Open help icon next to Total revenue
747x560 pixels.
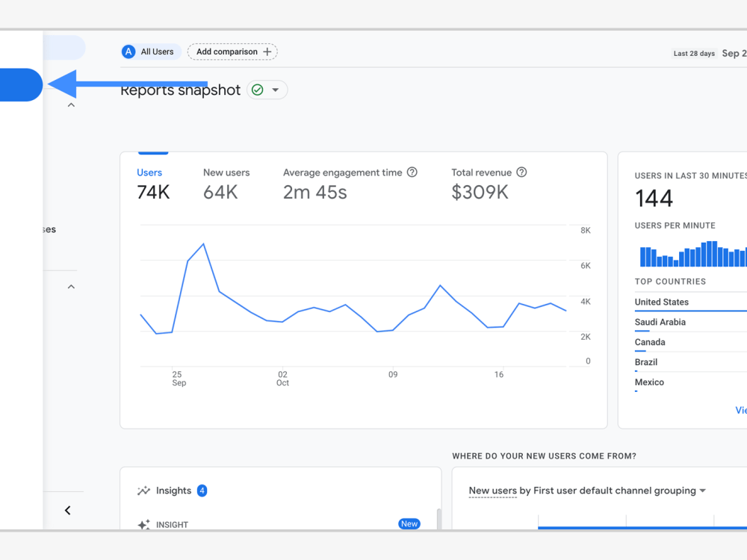521,172
